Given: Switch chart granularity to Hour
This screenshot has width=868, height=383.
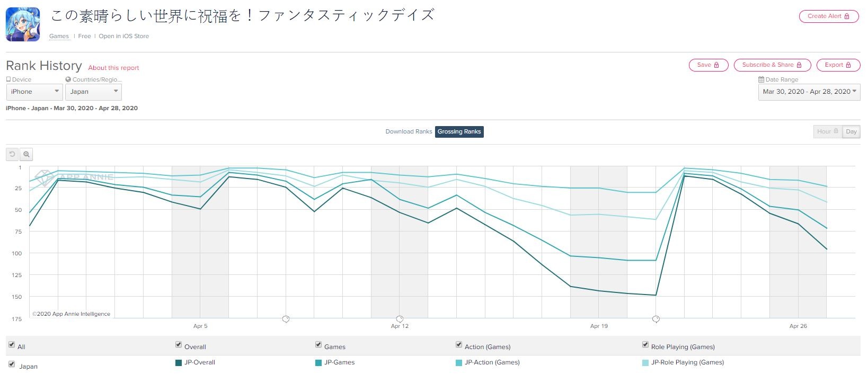Looking at the screenshot, I should [827, 131].
